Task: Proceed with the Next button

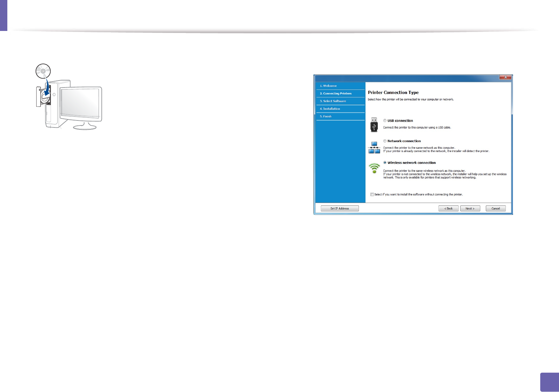Action: [470, 209]
